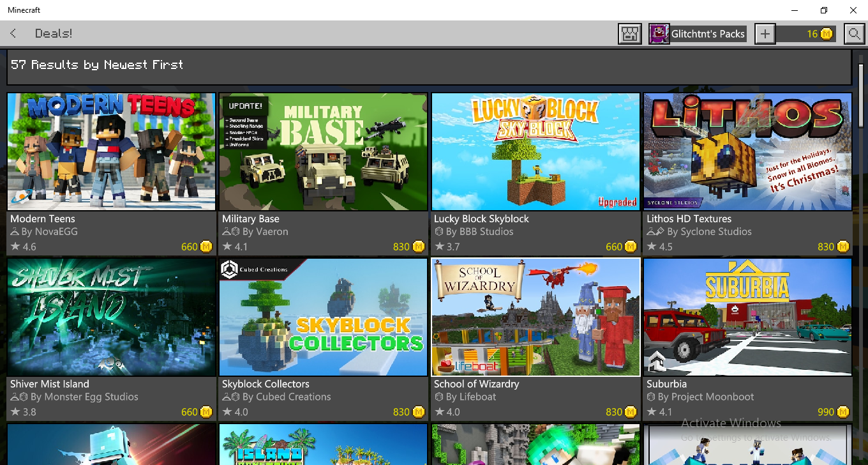Click the 4.1 star rating of Suburbia
Viewport: 868px width, 465px height.
[659, 412]
